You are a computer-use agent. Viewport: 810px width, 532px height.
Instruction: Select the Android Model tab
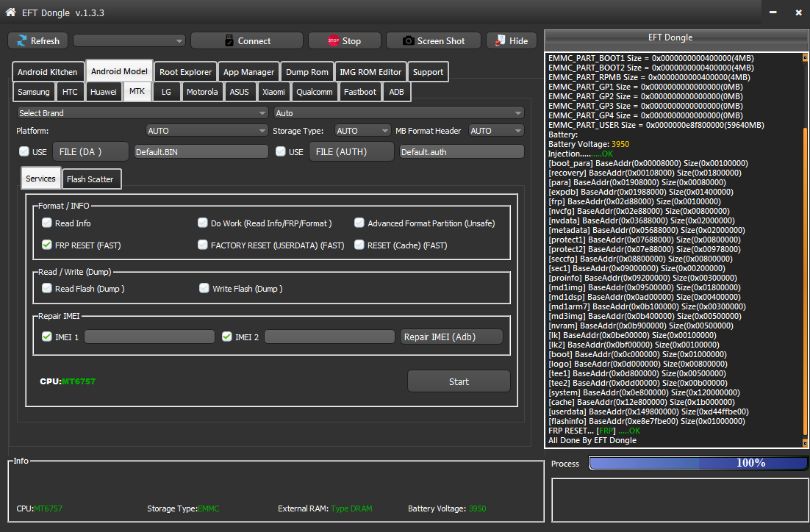click(x=119, y=71)
